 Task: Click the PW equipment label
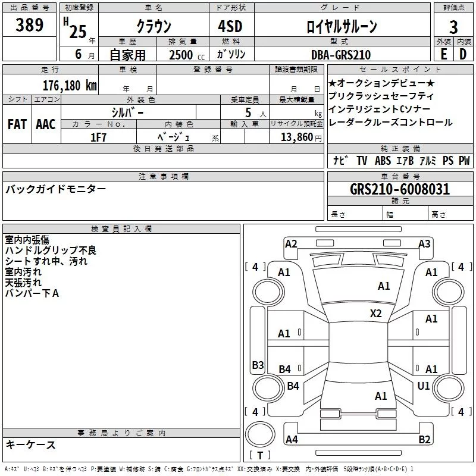(464, 161)
